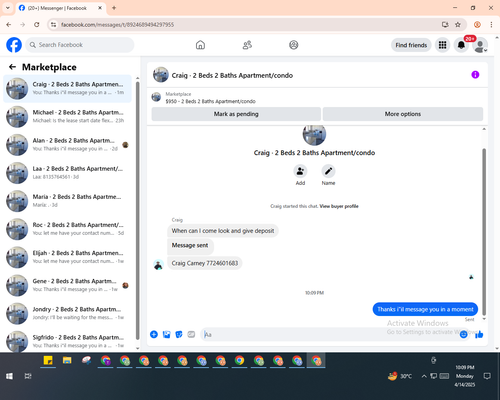
Task: Open the 30°C weather widget
Action: pos(400,376)
